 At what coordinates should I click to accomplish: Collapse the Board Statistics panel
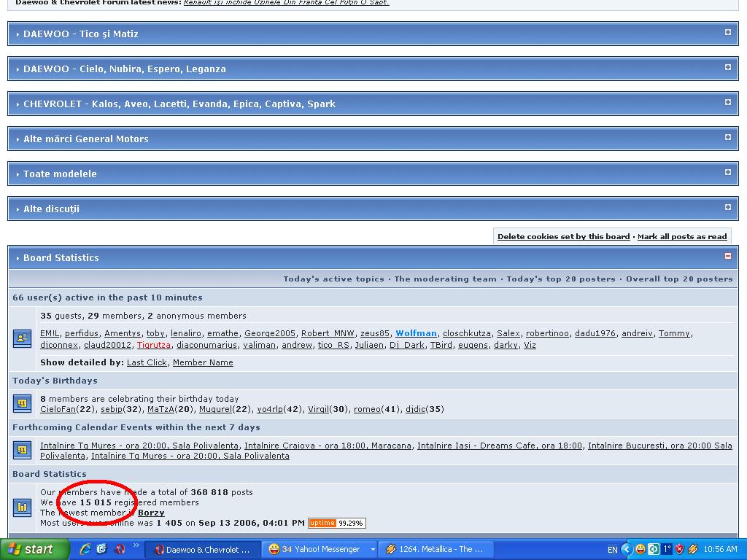pyautogui.click(x=727, y=256)
